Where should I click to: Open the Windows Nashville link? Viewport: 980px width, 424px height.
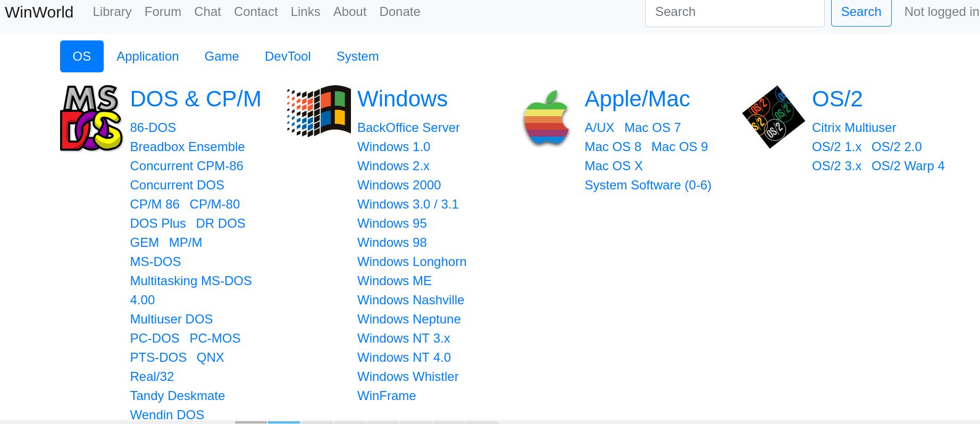[x=411, y=300]
